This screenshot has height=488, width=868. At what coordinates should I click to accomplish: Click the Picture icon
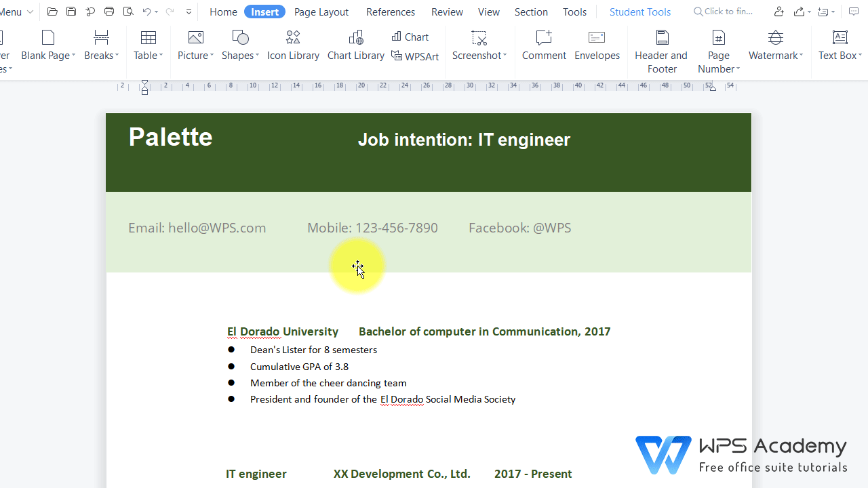[195, 37]
